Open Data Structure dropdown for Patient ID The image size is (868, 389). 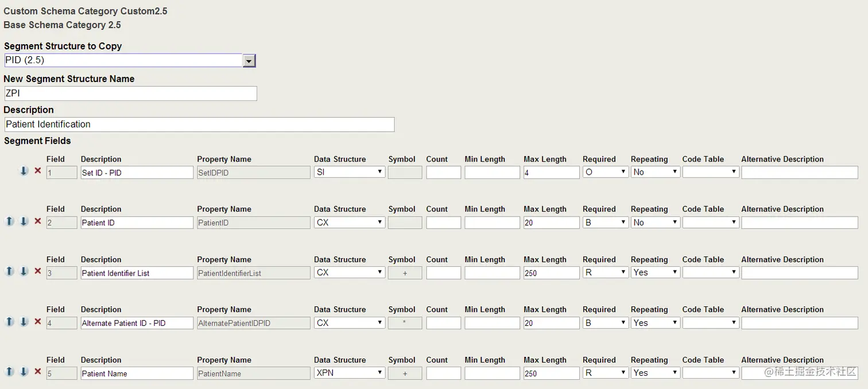pos(350,222)
